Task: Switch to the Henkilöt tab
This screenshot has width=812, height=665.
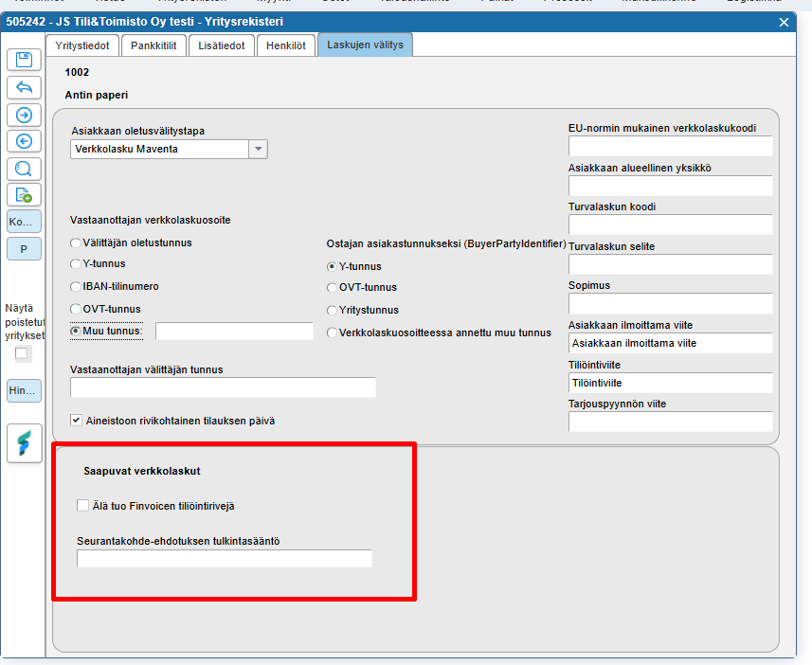Action: tap(286, 45)
